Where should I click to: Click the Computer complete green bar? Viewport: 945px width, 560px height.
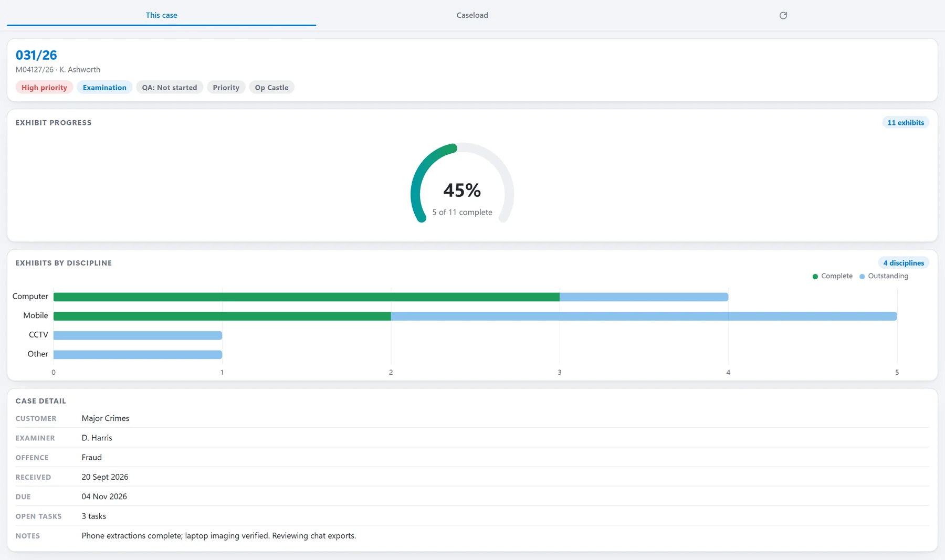[x=307, y=297]
